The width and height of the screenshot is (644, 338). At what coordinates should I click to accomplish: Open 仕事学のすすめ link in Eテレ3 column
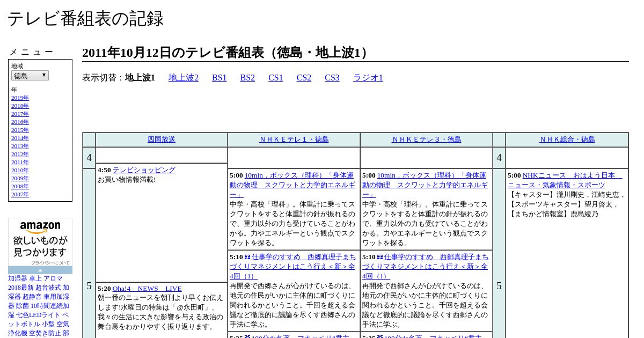click(x=426, y=267)
